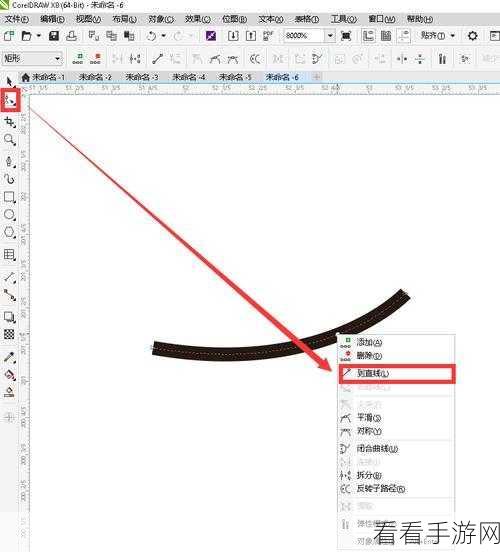Select the Eyedropper tool
The height and width of the screenshot is (552, 500).
[x=10, y=357]
